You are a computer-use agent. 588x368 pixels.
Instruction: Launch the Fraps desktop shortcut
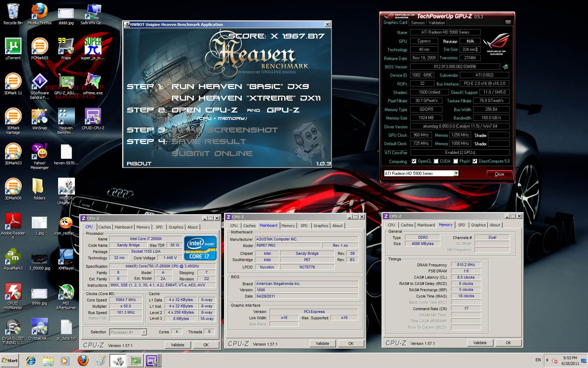click(66, 49)
